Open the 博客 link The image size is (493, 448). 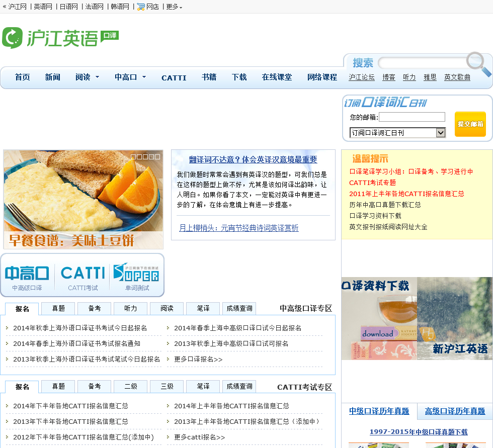(388, 77)
